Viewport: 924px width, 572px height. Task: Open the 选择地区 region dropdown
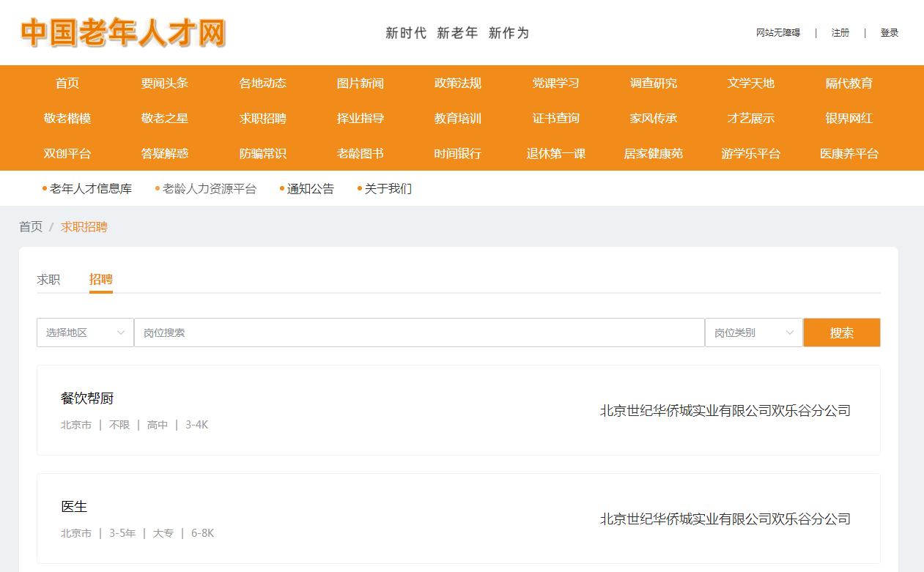click(85, 333)
